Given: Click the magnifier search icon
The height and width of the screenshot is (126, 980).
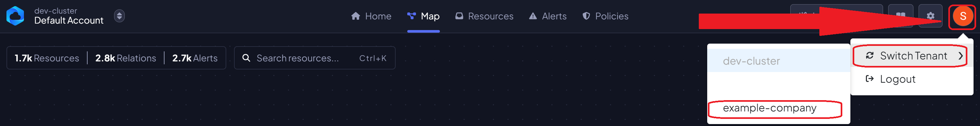Looking at the screenshot, I should click(246, 58).
